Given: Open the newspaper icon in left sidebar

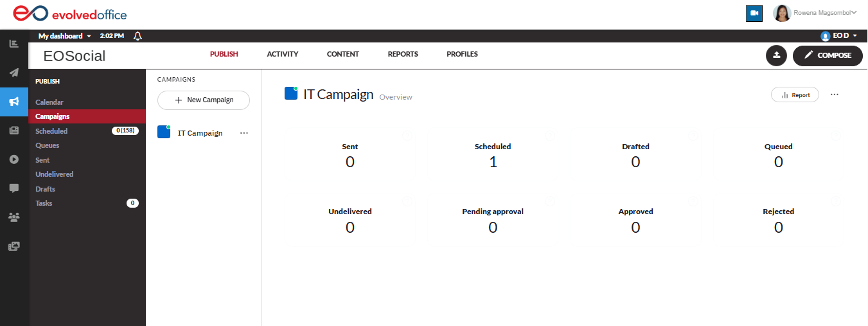Looking at the screenshot, I should point(13,131).
